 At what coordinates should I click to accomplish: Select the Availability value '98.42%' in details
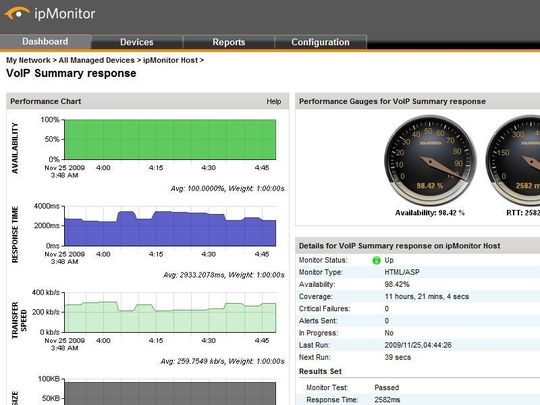coord(397,284)
